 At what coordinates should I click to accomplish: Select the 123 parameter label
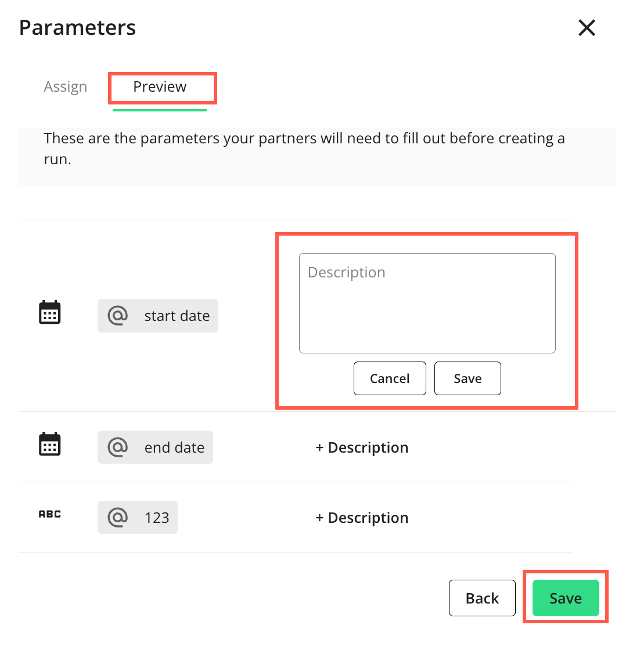pos(157,518)
